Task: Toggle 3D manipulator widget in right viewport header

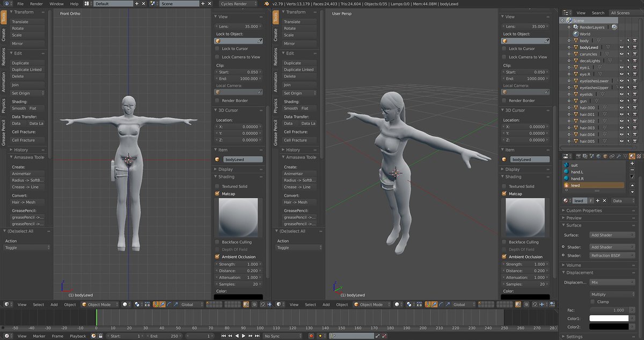Action: tap(428, 305)
